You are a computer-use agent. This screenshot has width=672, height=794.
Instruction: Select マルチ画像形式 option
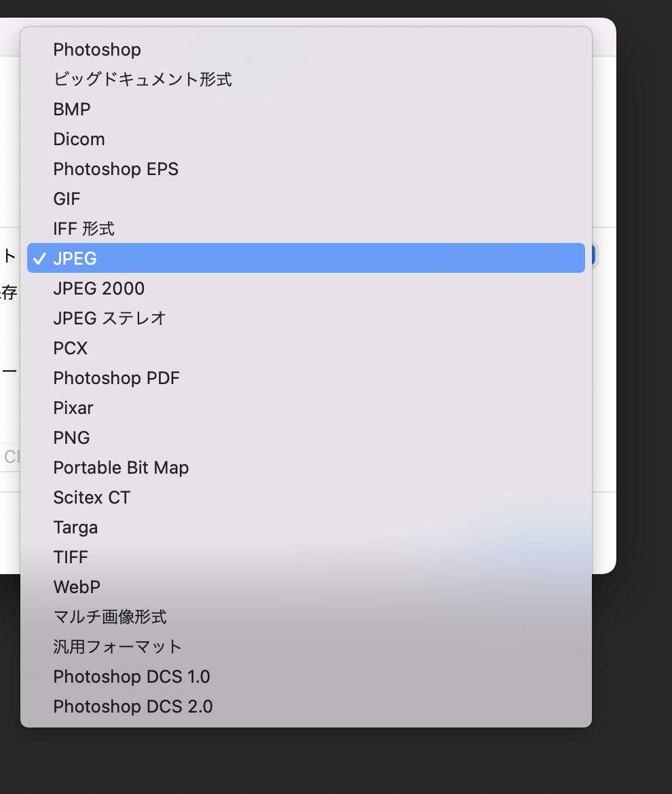click(306, 618)
